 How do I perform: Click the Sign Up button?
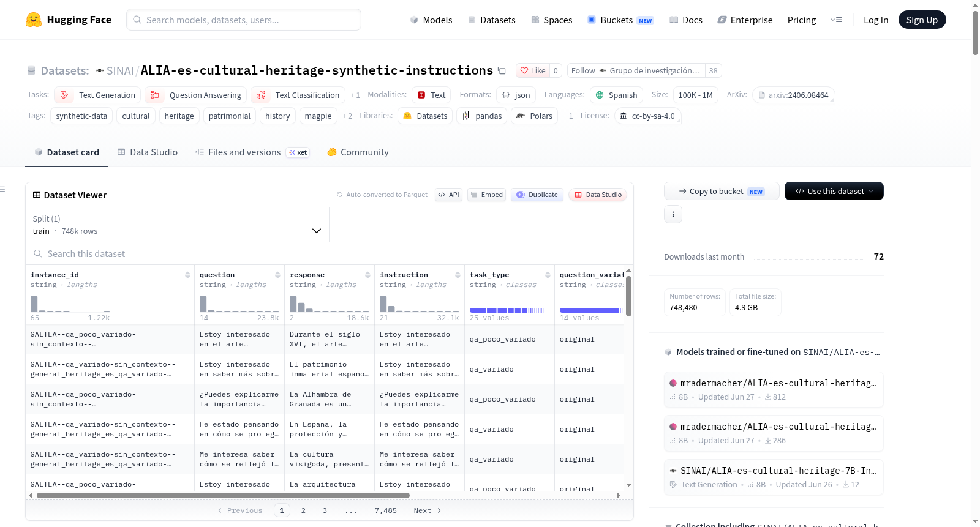tap(922, 20)
